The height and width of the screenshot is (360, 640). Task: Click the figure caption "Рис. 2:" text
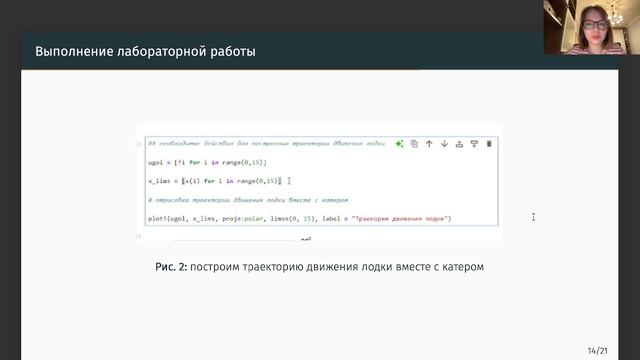[171, 267]
